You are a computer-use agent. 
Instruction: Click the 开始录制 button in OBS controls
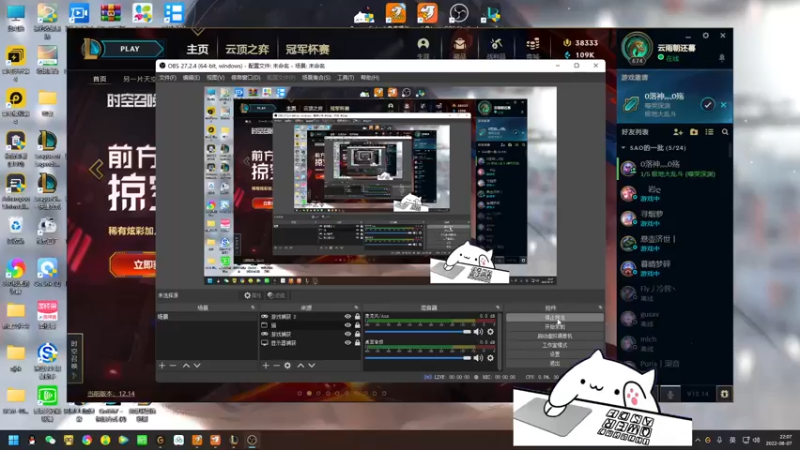pyautogui.click(x=555, y=327)
